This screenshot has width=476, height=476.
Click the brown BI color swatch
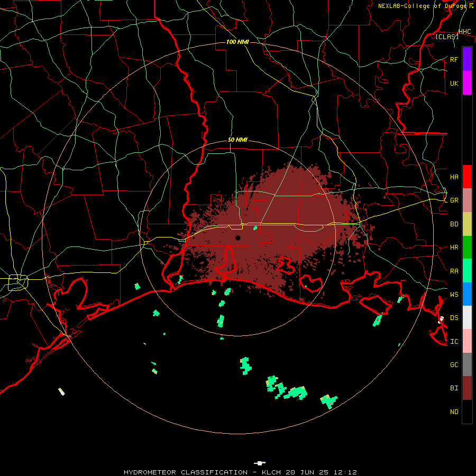coord(467,388)
